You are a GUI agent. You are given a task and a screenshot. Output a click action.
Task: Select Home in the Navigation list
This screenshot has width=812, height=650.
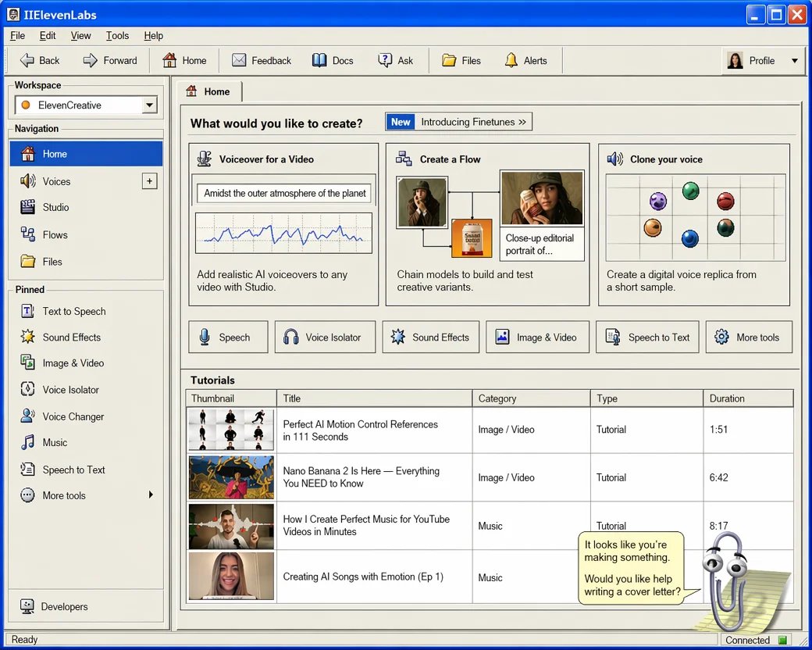[86, 154]
